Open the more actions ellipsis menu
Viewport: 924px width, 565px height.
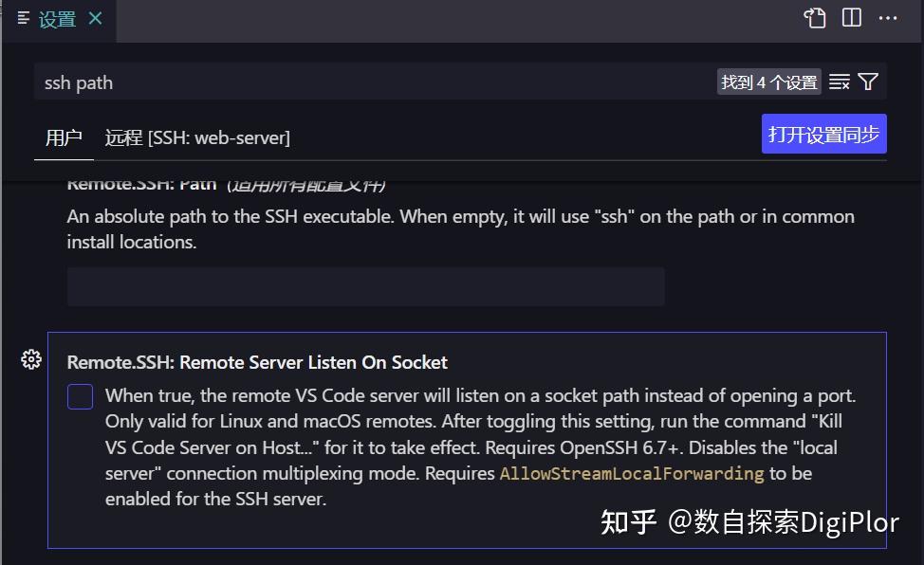tap(888, 17)
